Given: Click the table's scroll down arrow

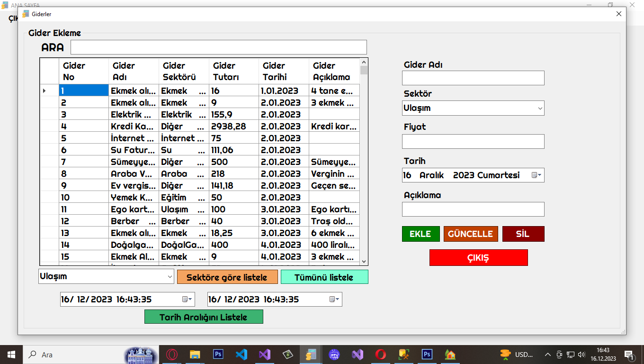Looking at the screenshot, I should tap(364, 261).
